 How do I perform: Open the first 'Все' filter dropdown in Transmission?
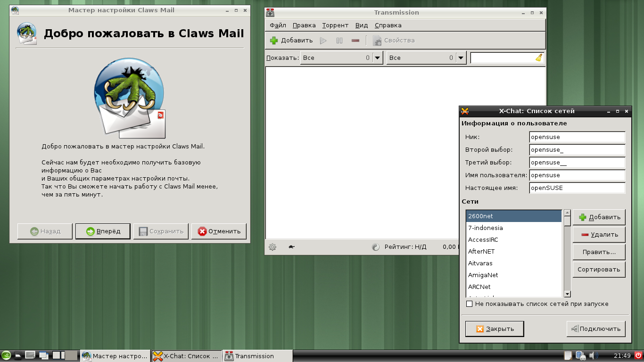(341, 58)
